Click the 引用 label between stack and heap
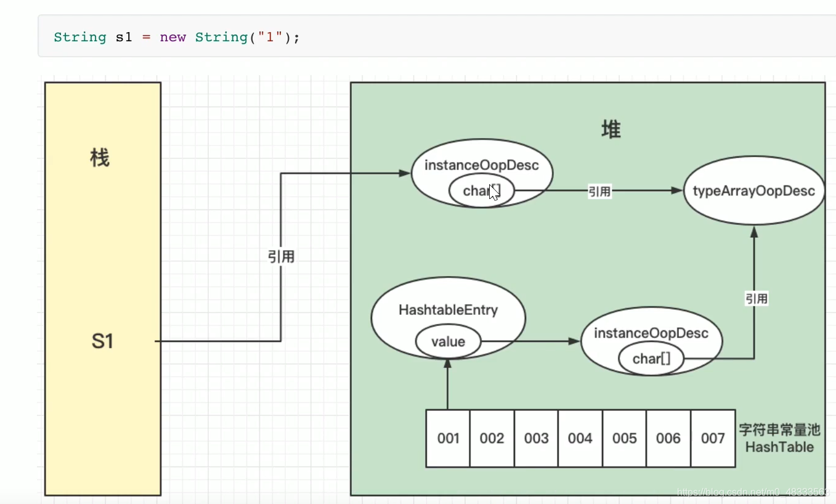836x504 pixels. [x=281, y=257]
